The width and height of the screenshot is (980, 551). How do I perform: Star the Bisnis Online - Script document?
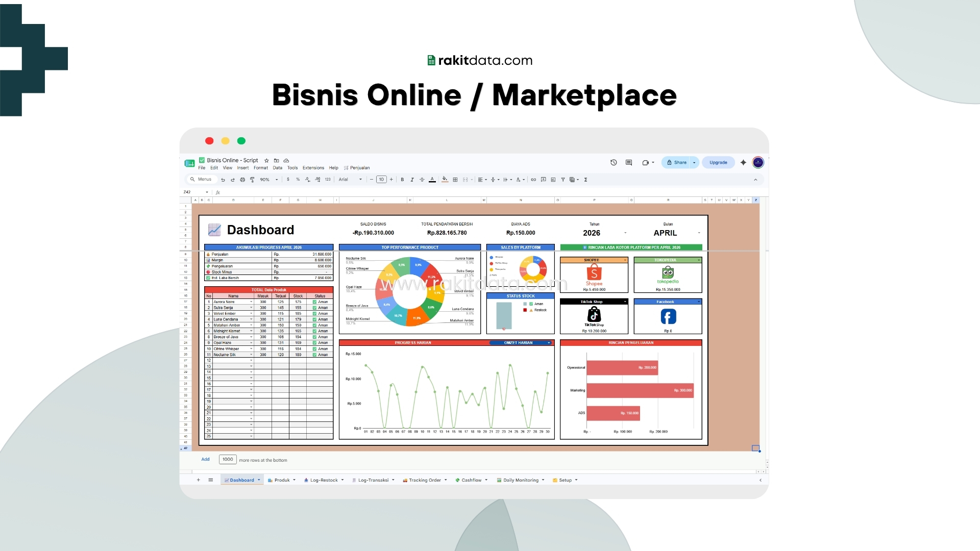266,161
